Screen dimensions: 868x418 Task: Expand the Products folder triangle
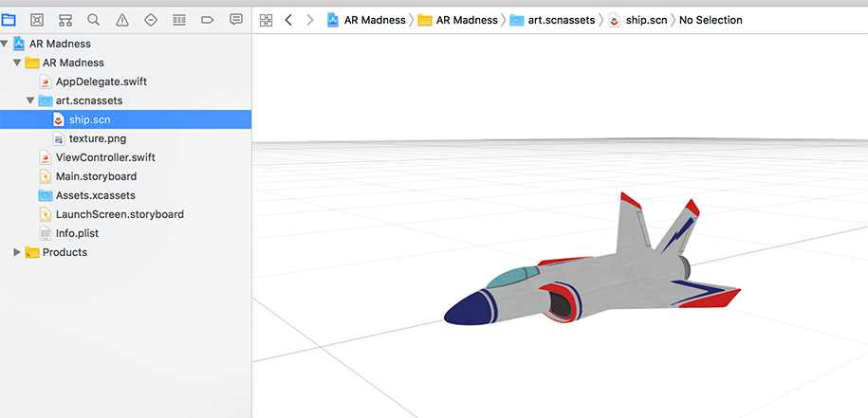coord(17,252)
